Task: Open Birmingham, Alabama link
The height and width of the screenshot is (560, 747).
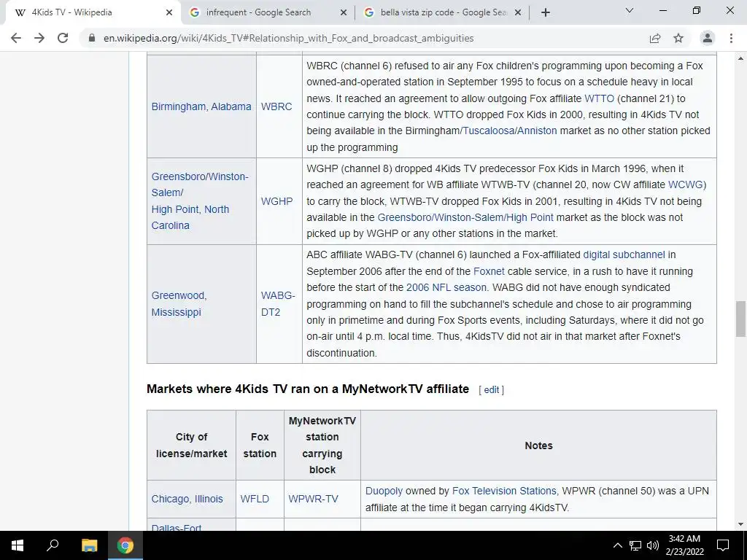Action: (x=201, y=106)
